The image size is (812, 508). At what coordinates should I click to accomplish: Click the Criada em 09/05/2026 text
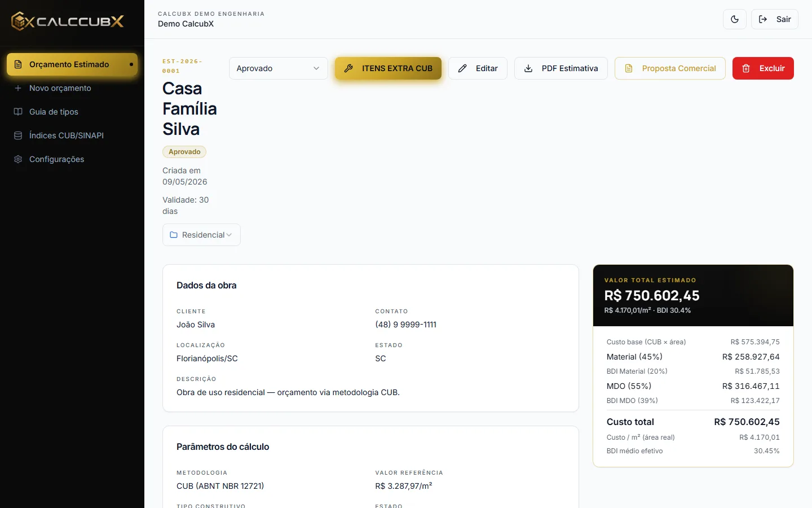tap(185, 176)
